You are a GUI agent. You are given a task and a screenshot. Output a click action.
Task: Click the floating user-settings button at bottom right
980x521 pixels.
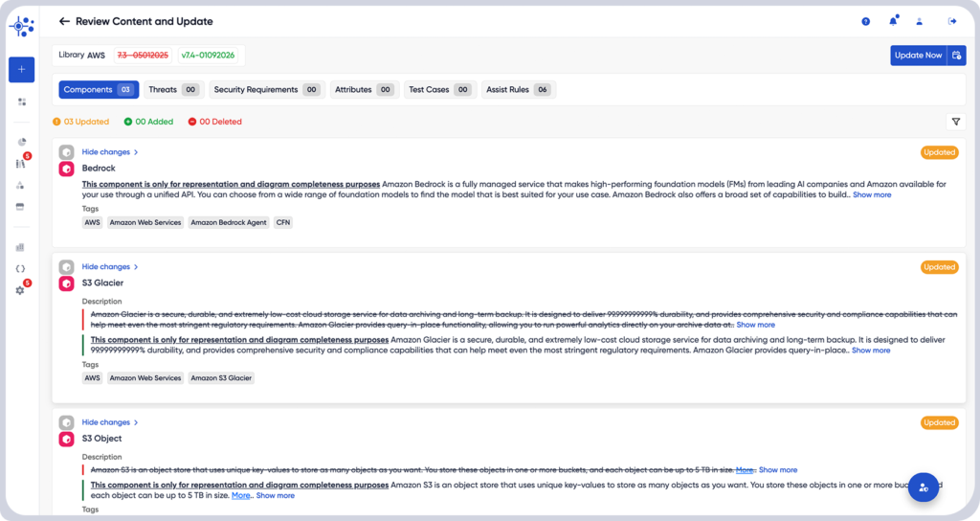point(924,487)
